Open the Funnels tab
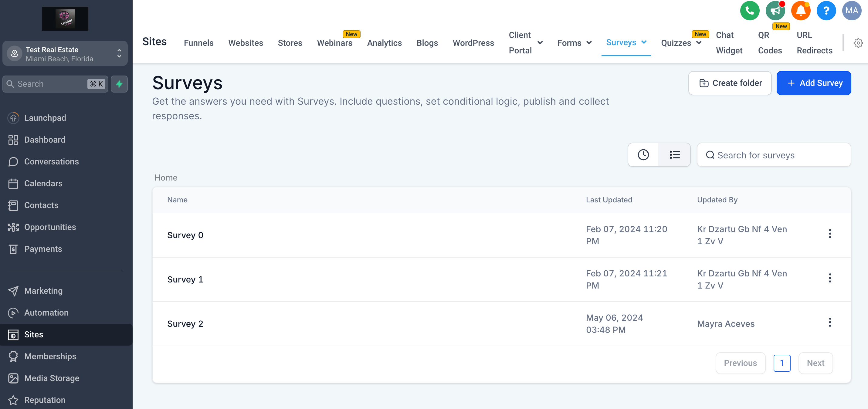 [x=198, y=43]
